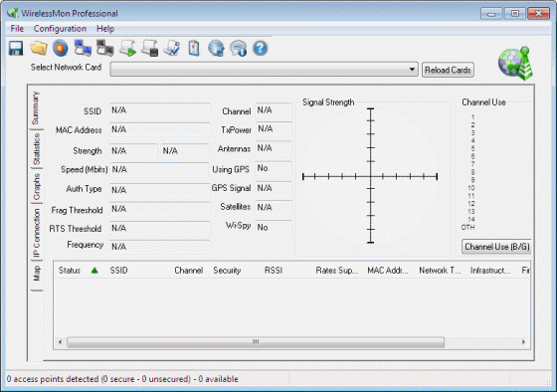The width and height of the screenshot is (557, 392).
Task: Click the Save floppy disk icon
Action: point(16,48)
